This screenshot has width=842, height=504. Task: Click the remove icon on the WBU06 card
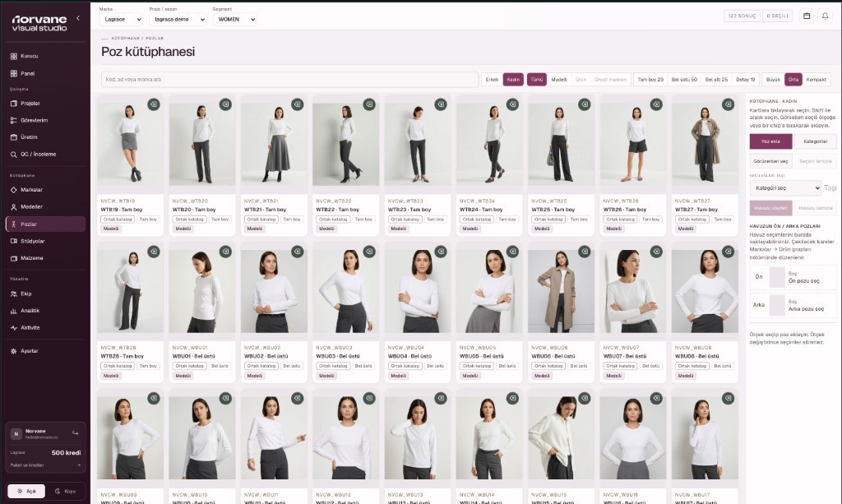[585, 252]
